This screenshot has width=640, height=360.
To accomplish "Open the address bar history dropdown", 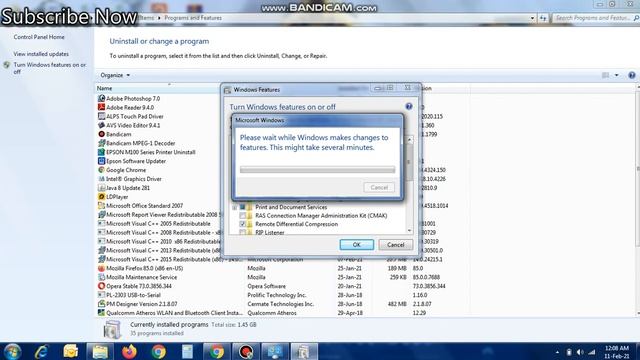I will pyautogui.click(x=532, y=18).
